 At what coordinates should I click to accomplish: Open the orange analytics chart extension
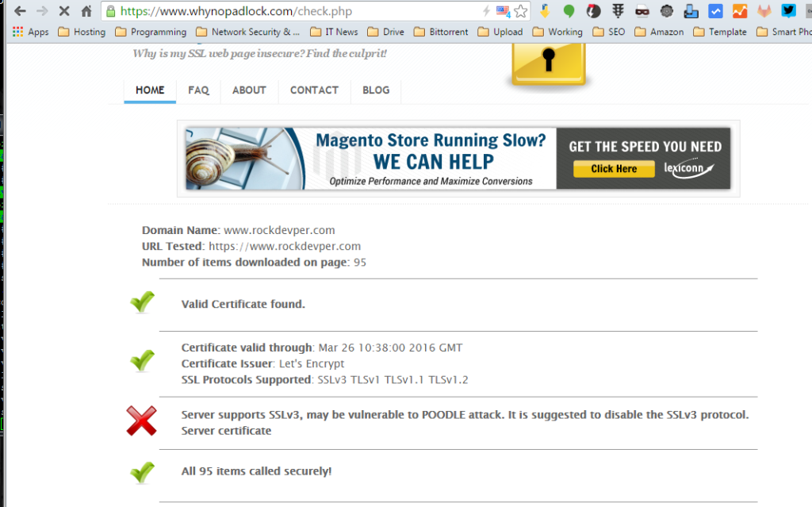[740, 11]
